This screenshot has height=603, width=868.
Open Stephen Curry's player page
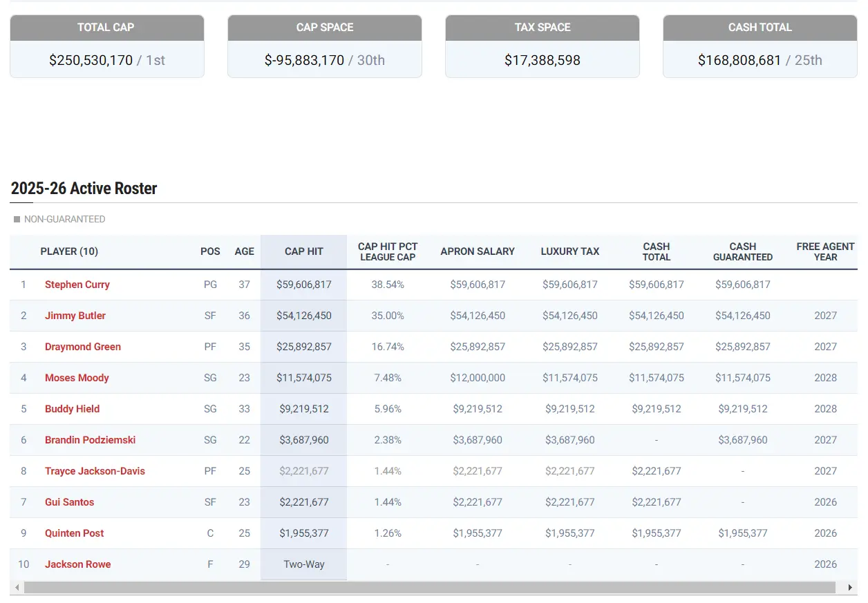coord(77,285)
